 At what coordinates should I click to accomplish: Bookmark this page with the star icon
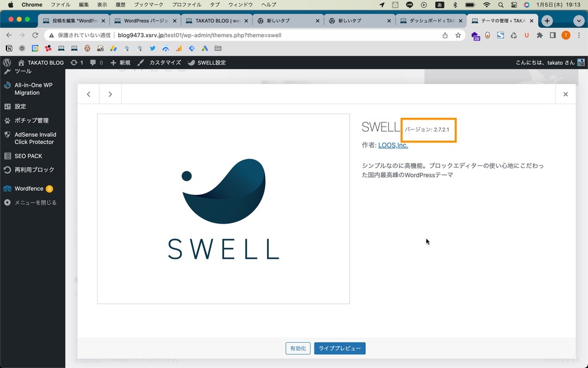click(458, 35)
